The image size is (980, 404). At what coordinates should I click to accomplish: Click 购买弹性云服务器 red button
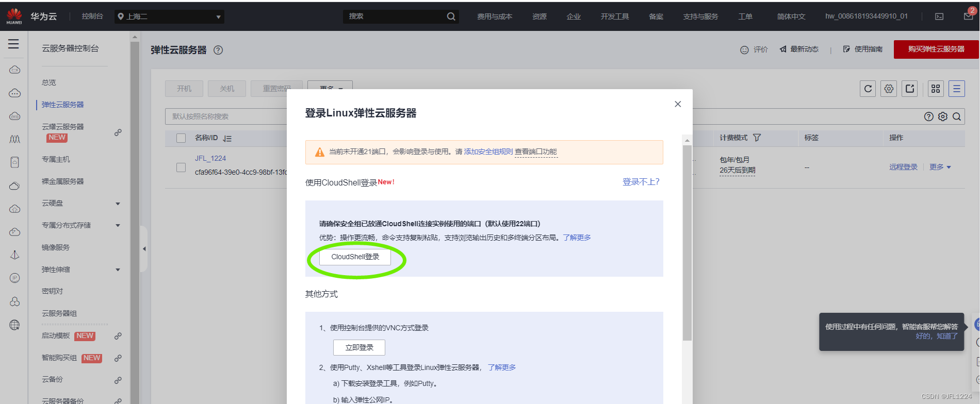[x=936, y=49]
